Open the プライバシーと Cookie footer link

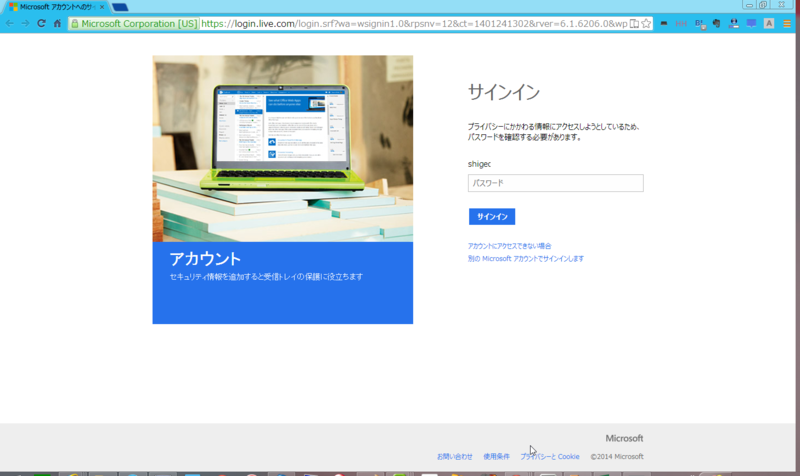(549, 457)
